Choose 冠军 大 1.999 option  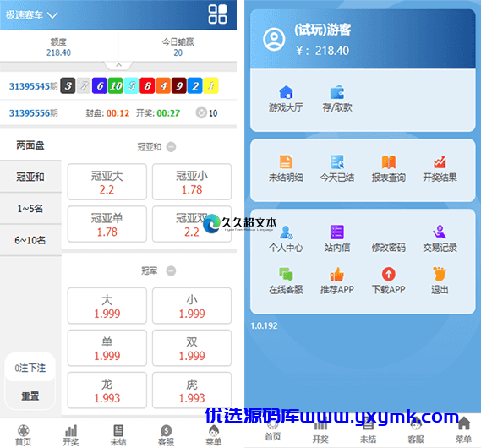coord(107,306)
